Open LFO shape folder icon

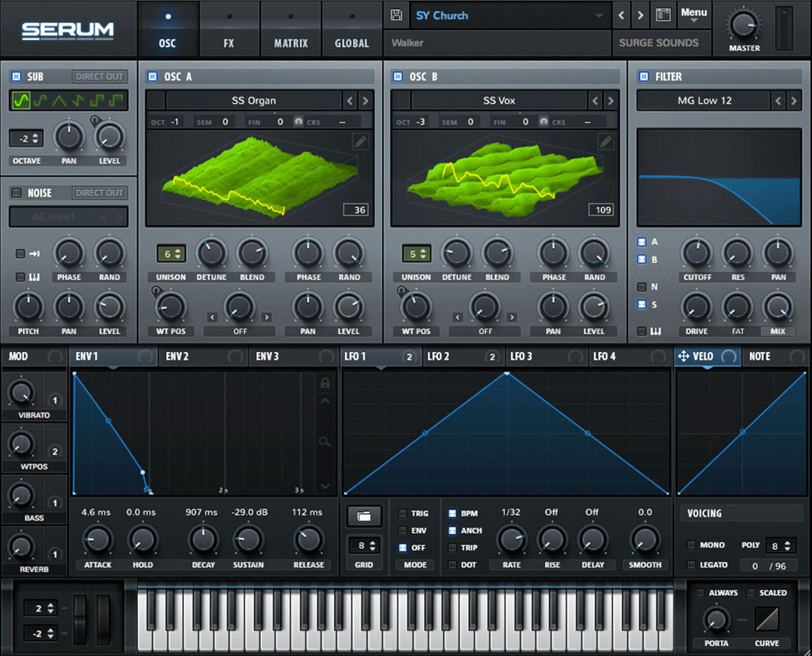364,516
